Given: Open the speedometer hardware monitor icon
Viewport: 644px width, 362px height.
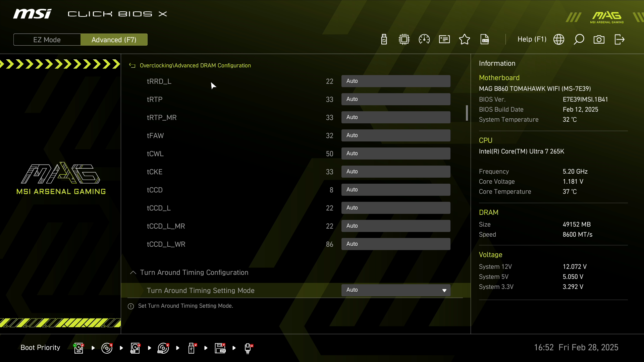Looking at the screenshot, I should [x=424, y=39].
